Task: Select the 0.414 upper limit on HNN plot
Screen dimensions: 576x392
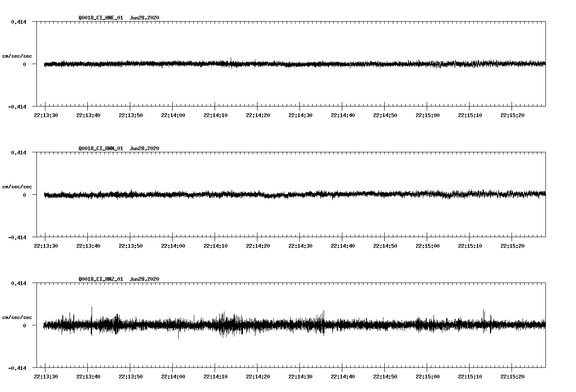Action: [19, 152]
